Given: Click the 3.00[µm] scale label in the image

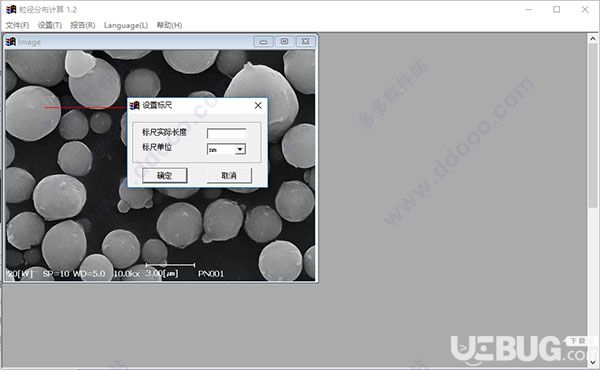Looking at the screenshot, I should pyautogui.click(x=162, y=274).
